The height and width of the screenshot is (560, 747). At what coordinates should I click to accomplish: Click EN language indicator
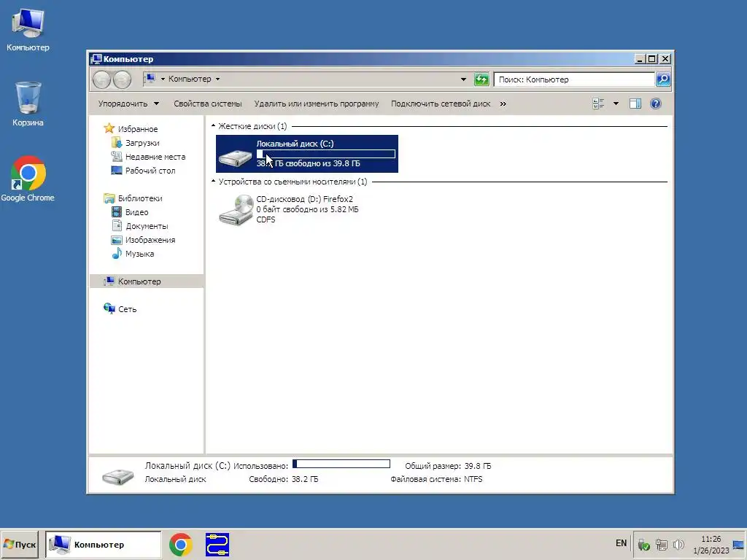point(622,543)
